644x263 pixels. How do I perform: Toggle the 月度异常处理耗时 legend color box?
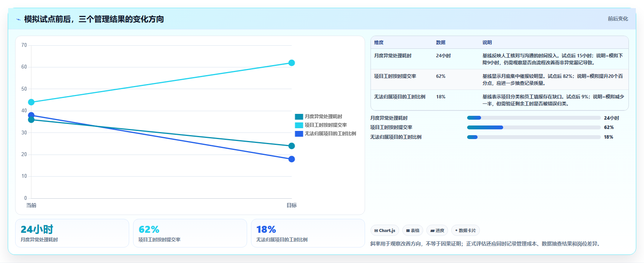[299, 117]
